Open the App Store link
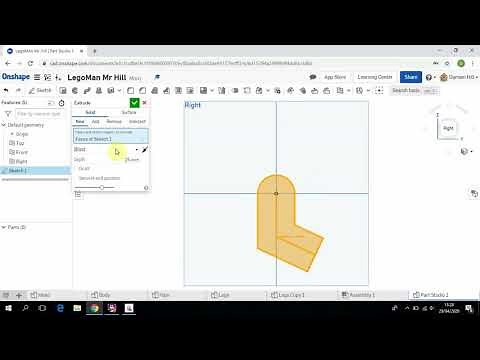 point(335,77)
